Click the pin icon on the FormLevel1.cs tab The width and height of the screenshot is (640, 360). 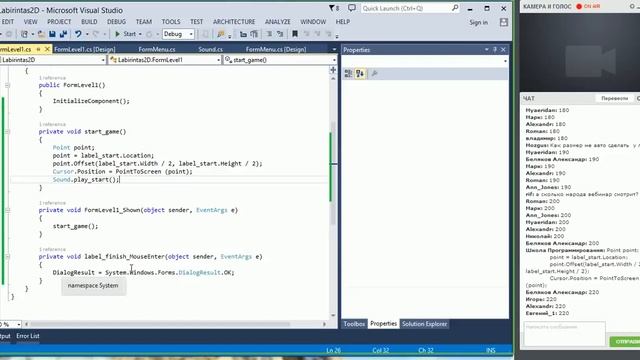click(x=39, y=49)
